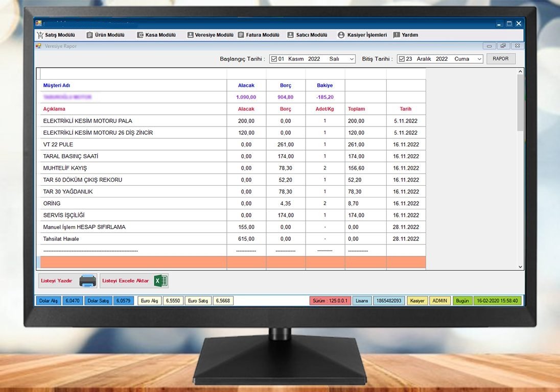Click the person icon of Veresiye Modülü
This screenshot has height=392, width=560.
(191, 35)
